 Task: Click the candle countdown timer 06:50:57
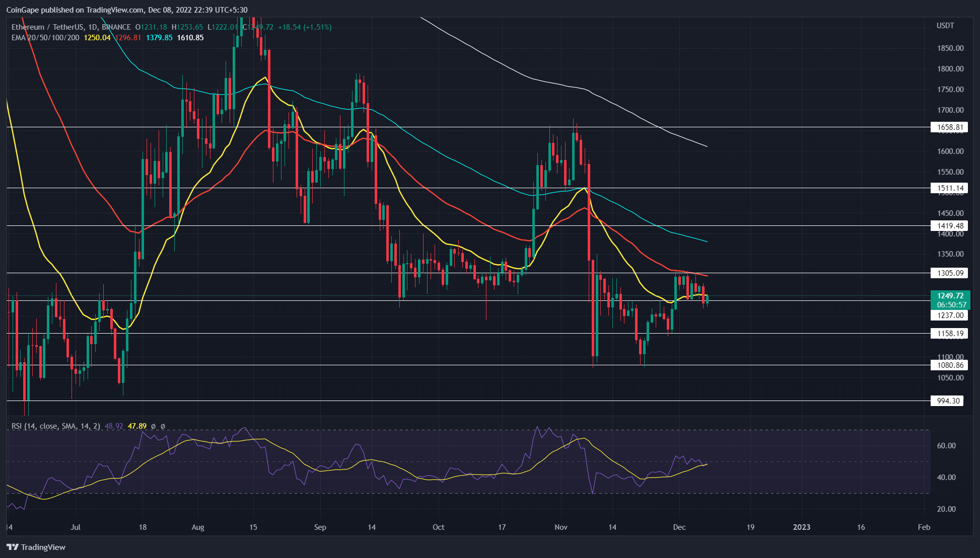coord(951,305)
